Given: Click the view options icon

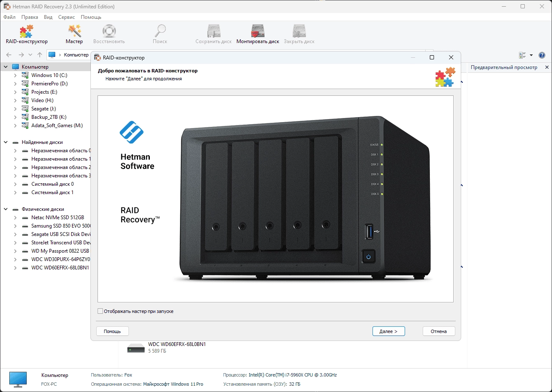Looking at the screenshot, I should (x=522, y=55).
